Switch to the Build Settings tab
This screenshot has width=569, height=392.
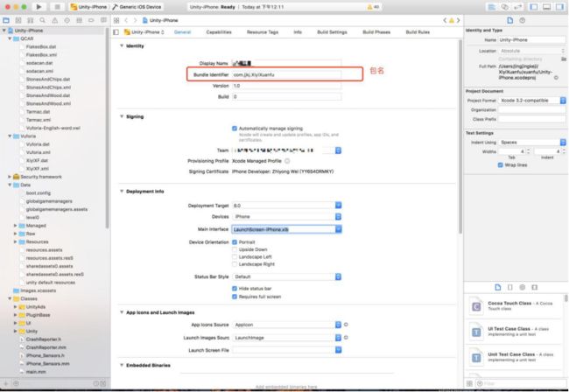coord(332,31)
